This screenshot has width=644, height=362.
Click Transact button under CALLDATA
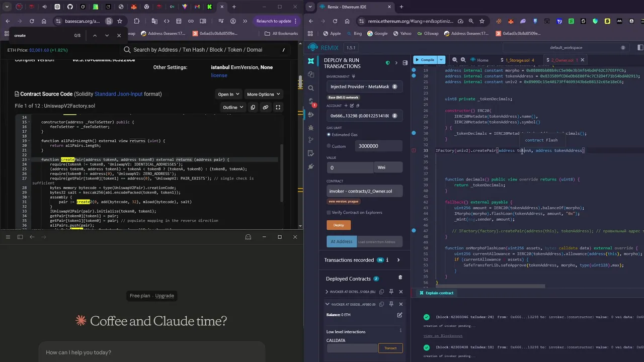click(390, 348)
